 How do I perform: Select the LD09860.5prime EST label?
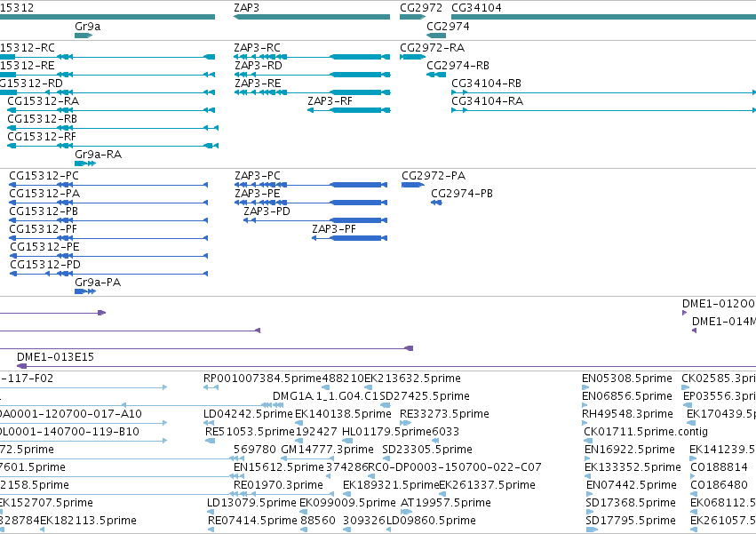pyautogui.click(x=431, y=522)
